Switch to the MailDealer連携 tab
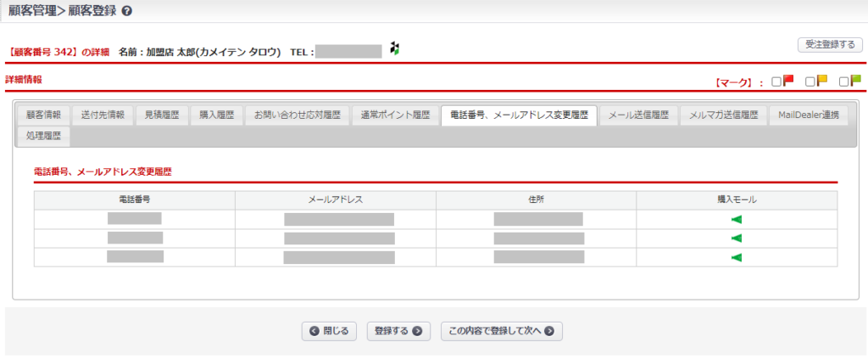 (808, 115)
